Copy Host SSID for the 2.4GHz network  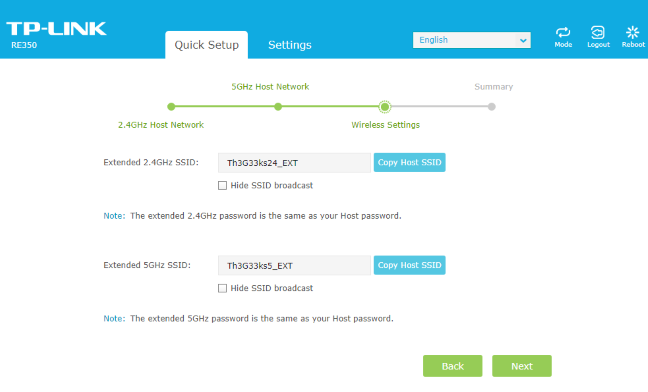[x=410, y=162]
